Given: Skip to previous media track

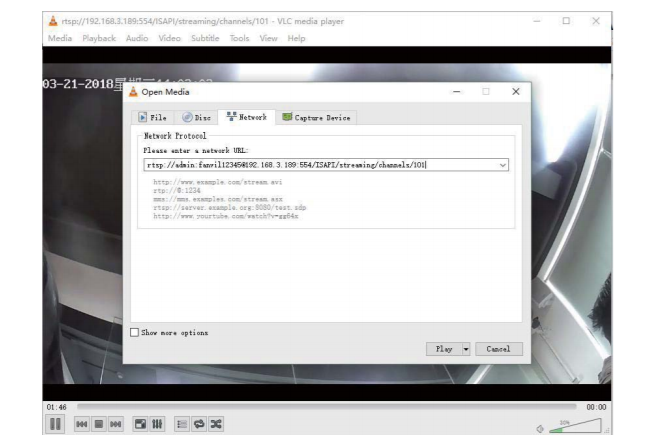Looking at the screenshot, I should tap(82, 424).
